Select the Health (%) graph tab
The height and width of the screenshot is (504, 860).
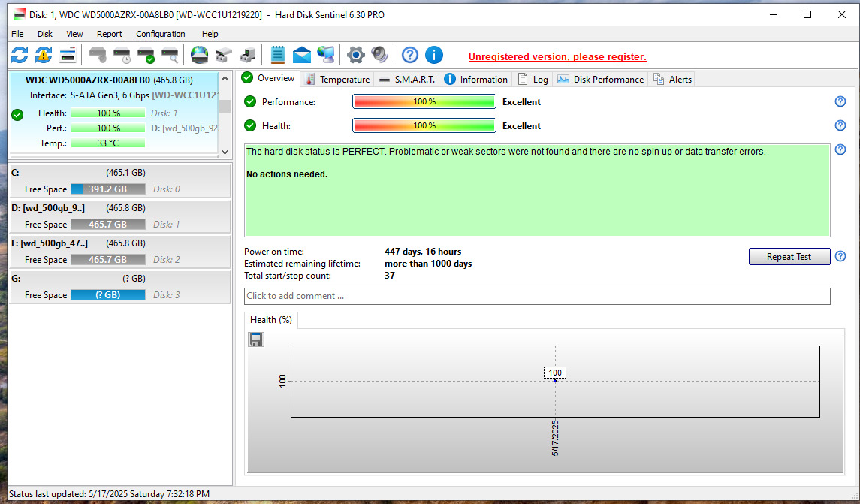coord(271,320)
